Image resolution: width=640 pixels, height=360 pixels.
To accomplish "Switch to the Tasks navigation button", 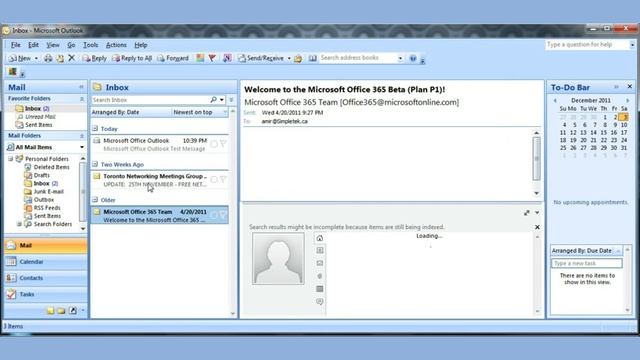I will [46, 294].
